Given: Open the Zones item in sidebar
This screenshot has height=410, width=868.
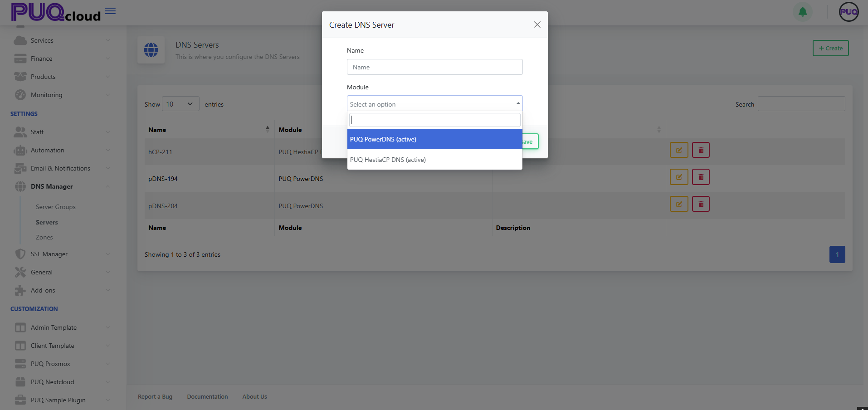Looking at the screenshot, I should pyautogui.click(x=44, y=237).
